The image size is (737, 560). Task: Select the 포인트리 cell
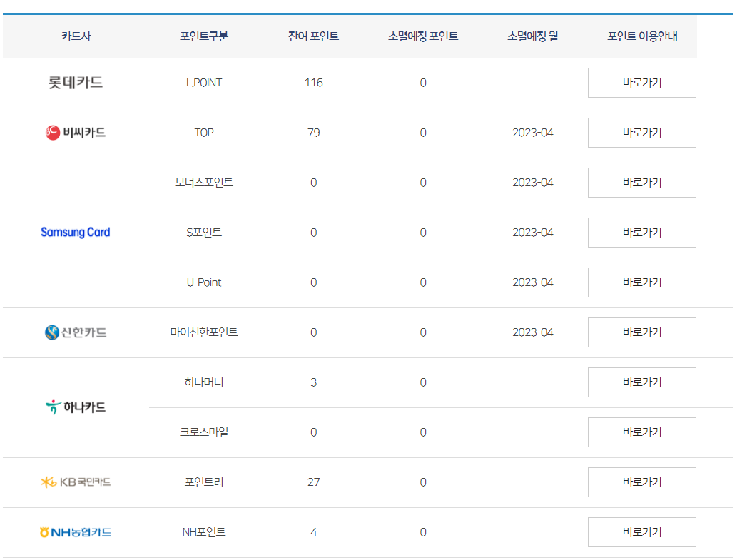pos(204,482)
